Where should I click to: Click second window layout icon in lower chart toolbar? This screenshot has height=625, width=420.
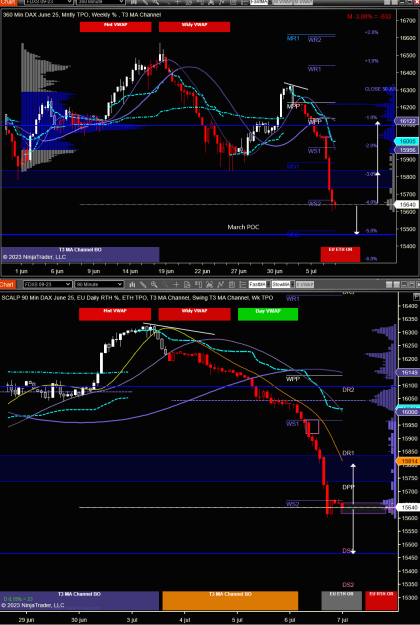(x=396, y=284)
